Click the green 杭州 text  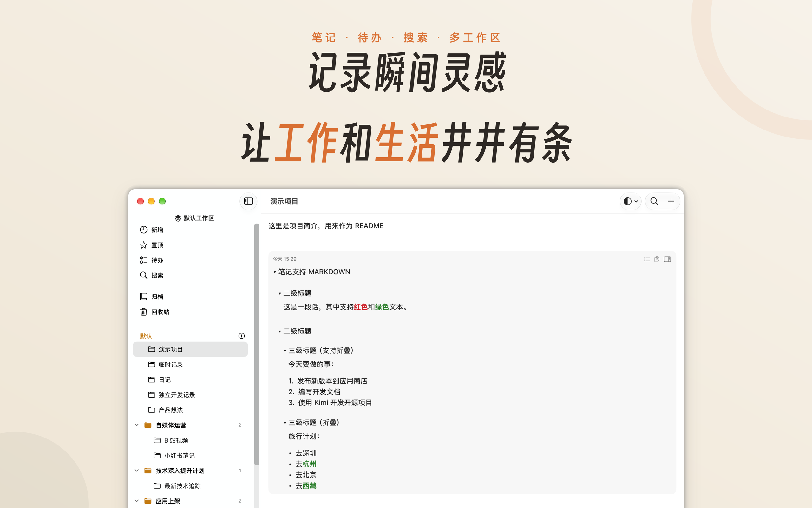[309, 464]
